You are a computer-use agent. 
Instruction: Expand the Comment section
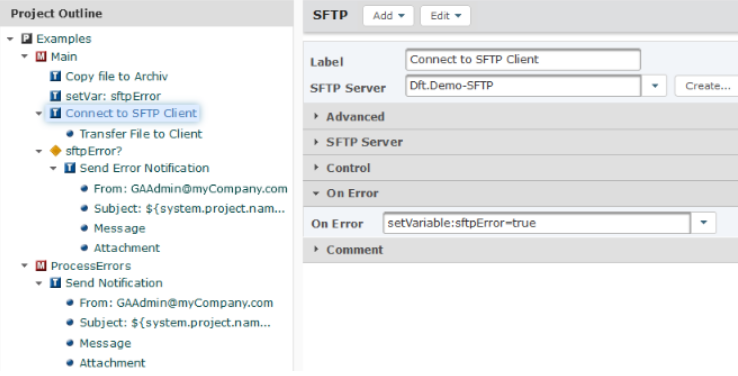pyautogui.click(x=316, y=249)
